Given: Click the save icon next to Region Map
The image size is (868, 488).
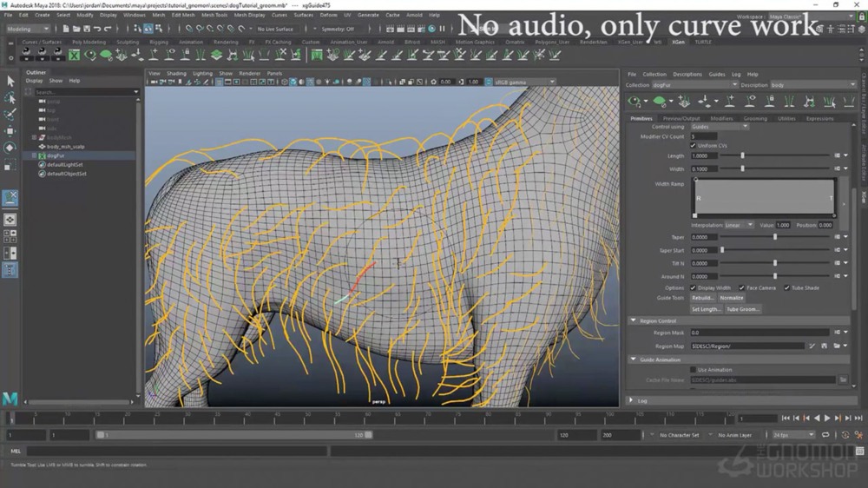Looking at the screenshot, I should click(x=825, y=346).
